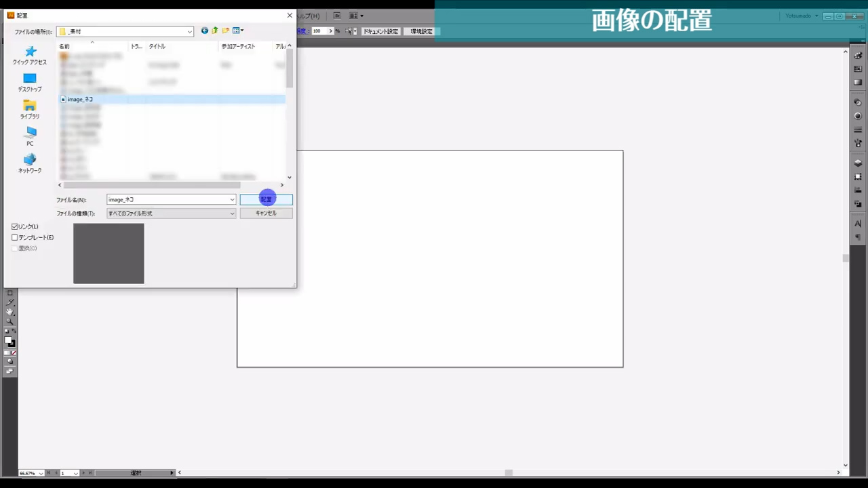Click the 配置 button to place image
Viewport: 868px width, 488px height.
pos(266,199)
